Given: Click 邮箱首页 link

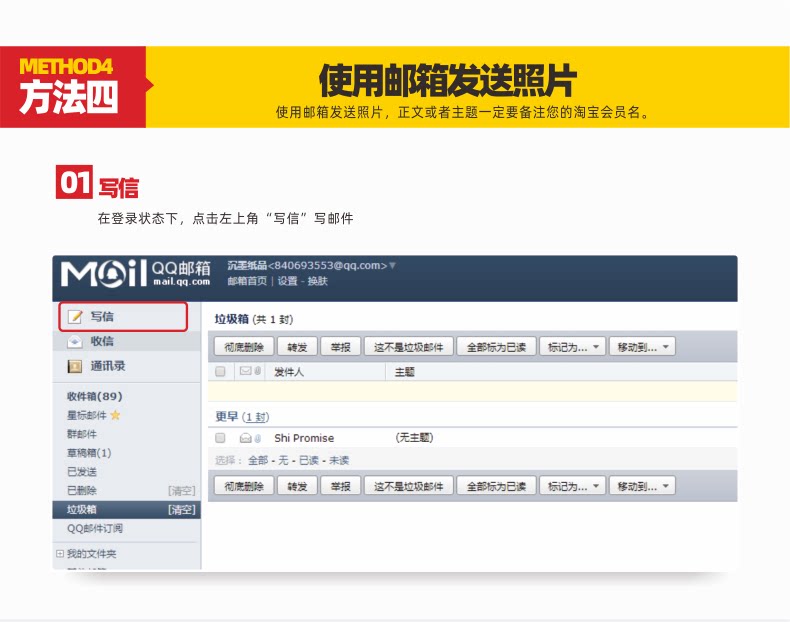Looking at the screenshot, I should (x=247, y=281).
